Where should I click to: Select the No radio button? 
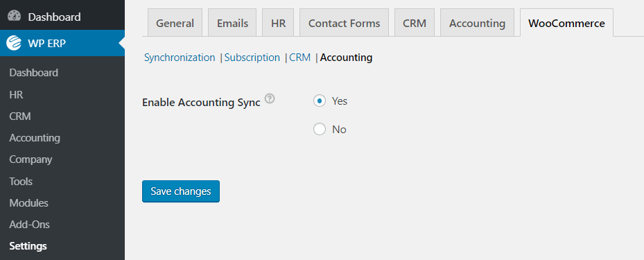point(320,130)
